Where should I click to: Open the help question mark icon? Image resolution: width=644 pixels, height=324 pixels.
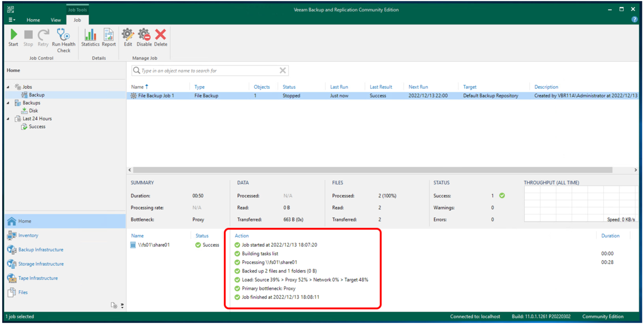coord(634,20)
